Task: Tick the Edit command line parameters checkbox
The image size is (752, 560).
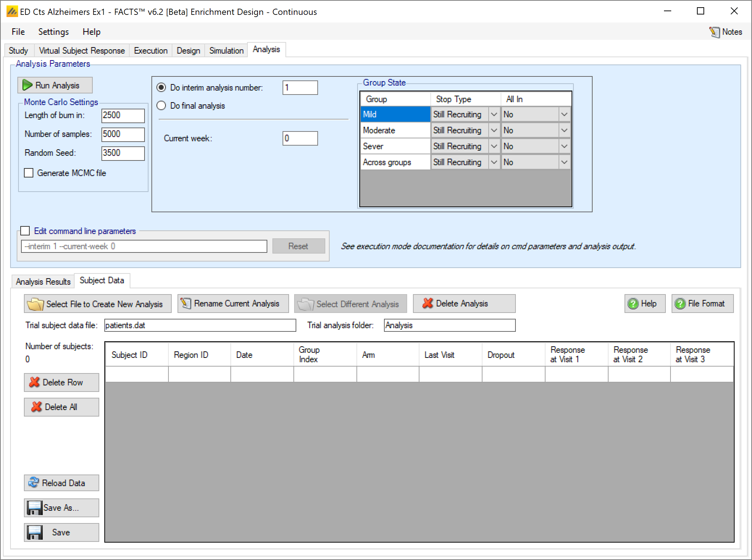Action: (25, 231)
